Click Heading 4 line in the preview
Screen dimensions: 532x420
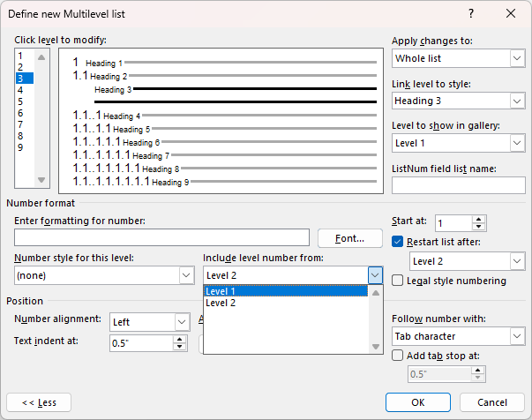(224, 116)
